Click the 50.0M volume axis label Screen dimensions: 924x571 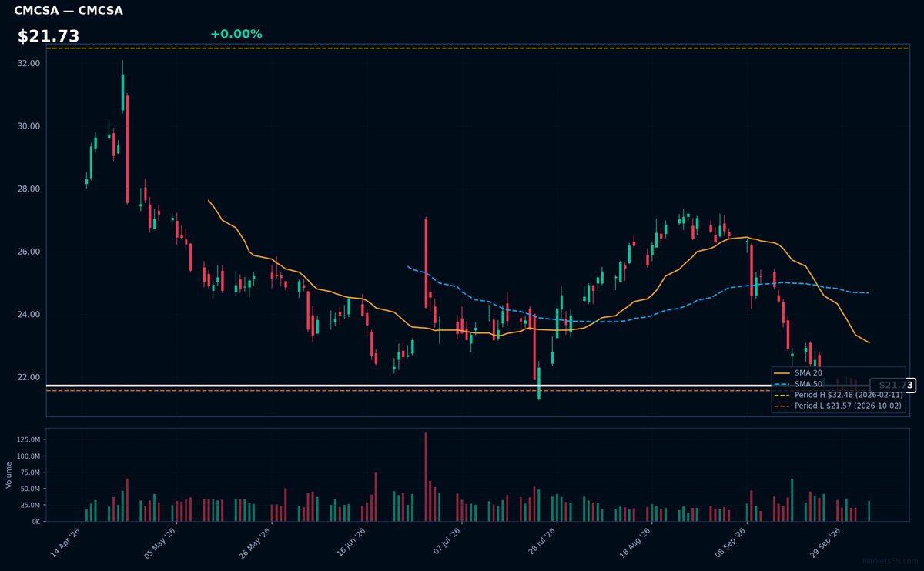(30, 489)
